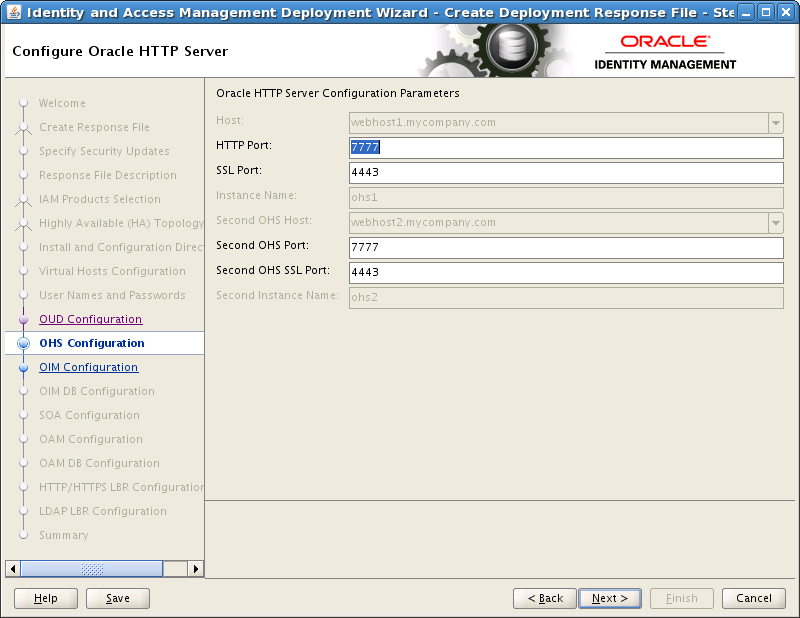Click the left arrow of sidebar scrollbar
Image resolution: width=800 pixels, height=618 pixels.
coord(13,568)
